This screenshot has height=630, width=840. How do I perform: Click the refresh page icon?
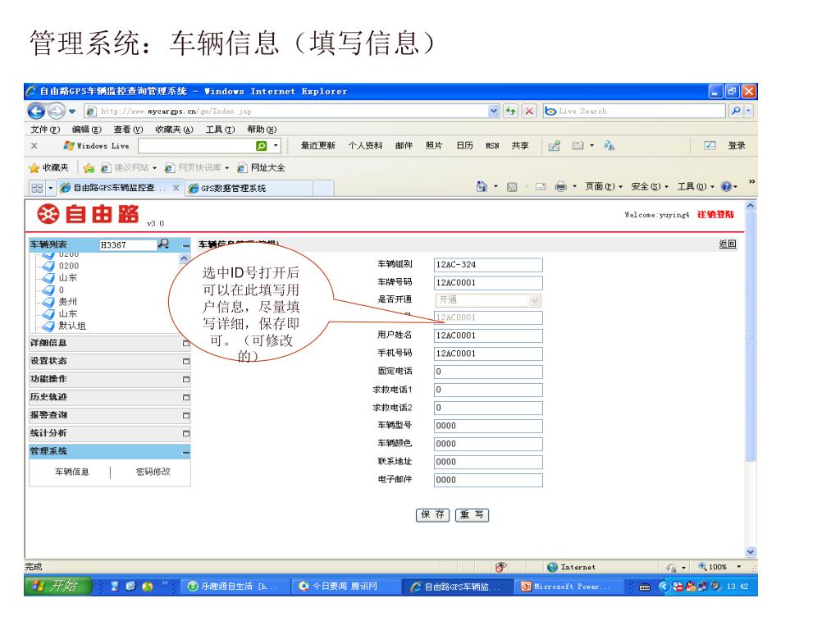[510, 111]
